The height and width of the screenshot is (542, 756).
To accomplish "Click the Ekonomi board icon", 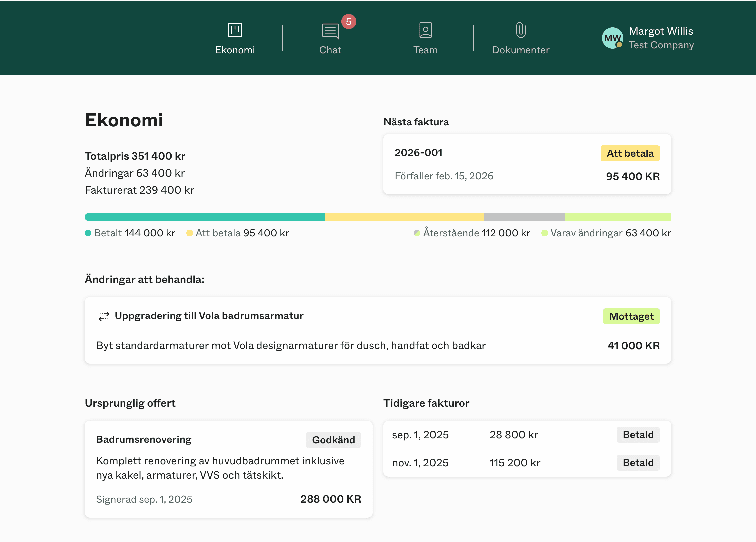I will click(x=235, y=30).
